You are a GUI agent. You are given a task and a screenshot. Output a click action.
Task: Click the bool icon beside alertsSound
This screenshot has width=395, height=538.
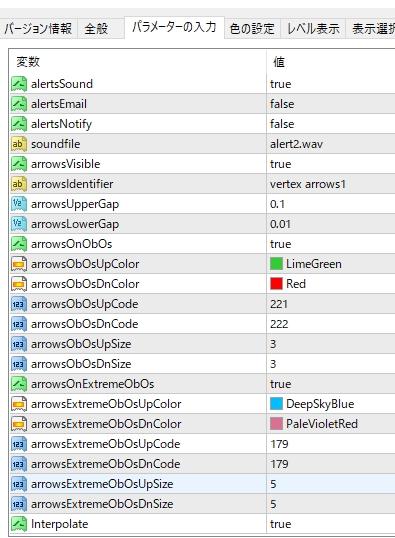19,84
